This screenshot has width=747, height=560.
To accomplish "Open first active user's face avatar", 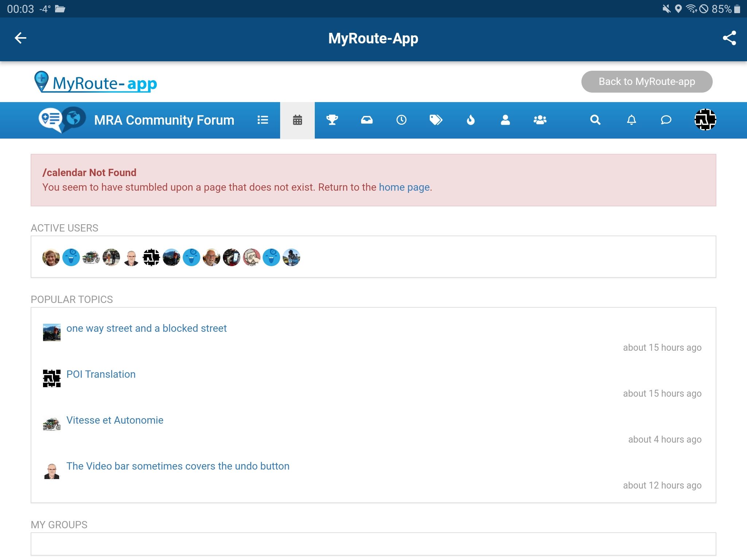I will tap(51, 257).
